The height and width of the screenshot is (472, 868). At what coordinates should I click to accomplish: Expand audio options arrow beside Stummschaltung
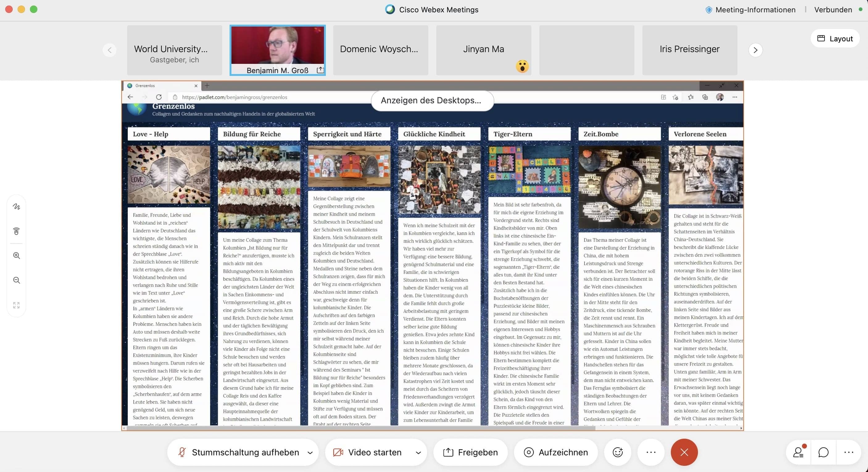tap(310, 453)
